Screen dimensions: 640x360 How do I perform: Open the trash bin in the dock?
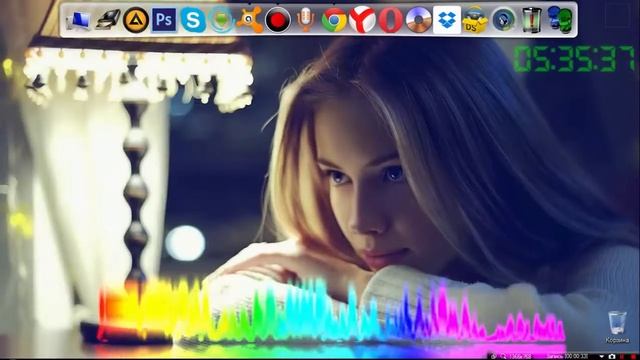(531, 20)
